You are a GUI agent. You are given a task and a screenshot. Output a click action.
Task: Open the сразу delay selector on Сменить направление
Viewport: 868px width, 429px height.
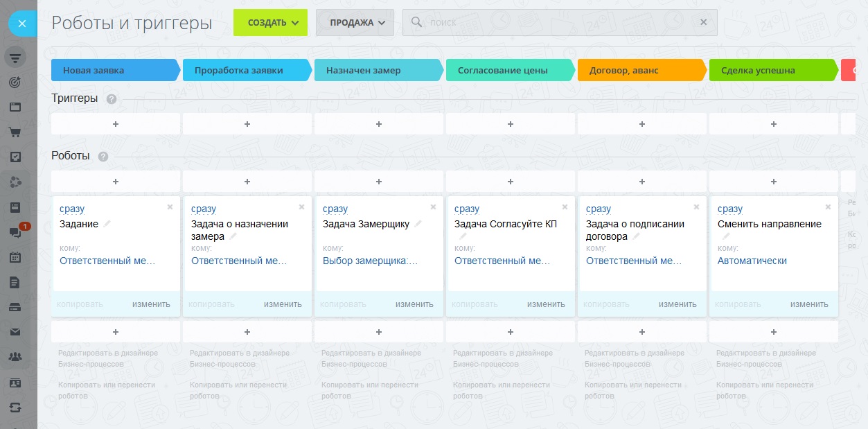coord(730,209)
